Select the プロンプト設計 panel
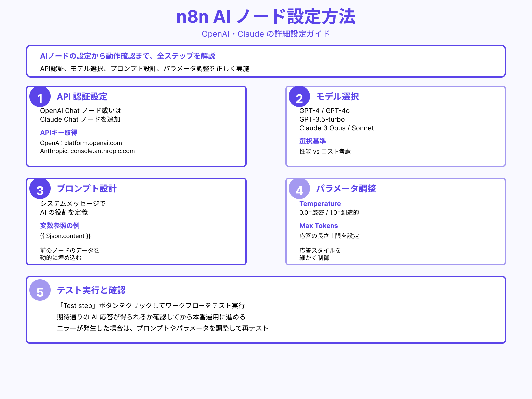Image resolution: width=532 pixels, height=399 pixels. coord(136,221)
